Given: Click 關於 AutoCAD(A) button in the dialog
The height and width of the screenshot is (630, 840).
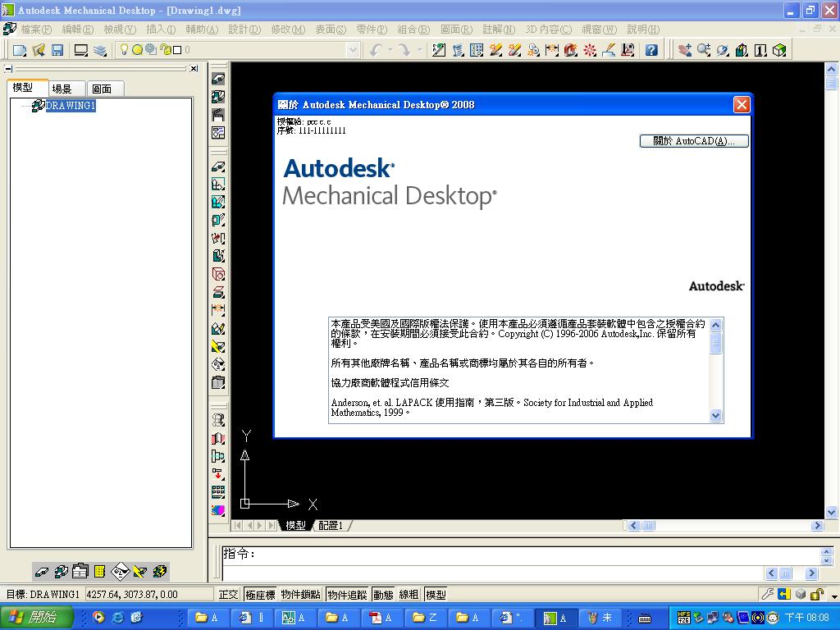Looking at the screenshot, I should click(693, 140).
